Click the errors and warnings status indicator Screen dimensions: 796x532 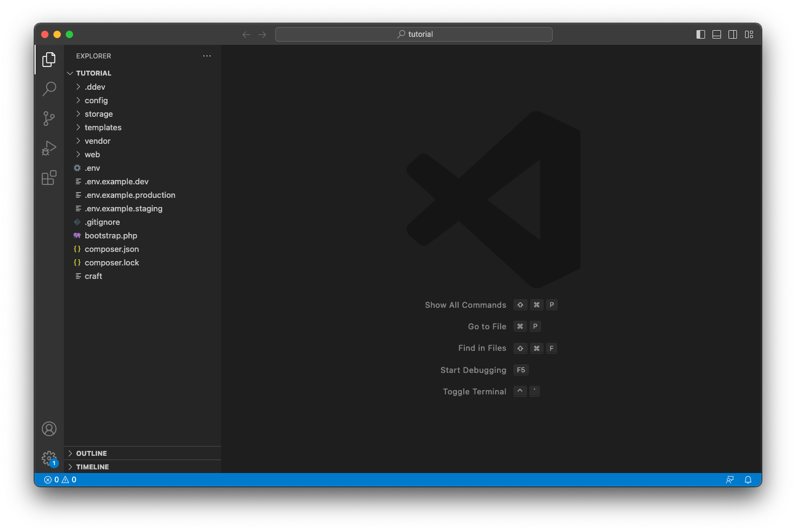[60, 480]
